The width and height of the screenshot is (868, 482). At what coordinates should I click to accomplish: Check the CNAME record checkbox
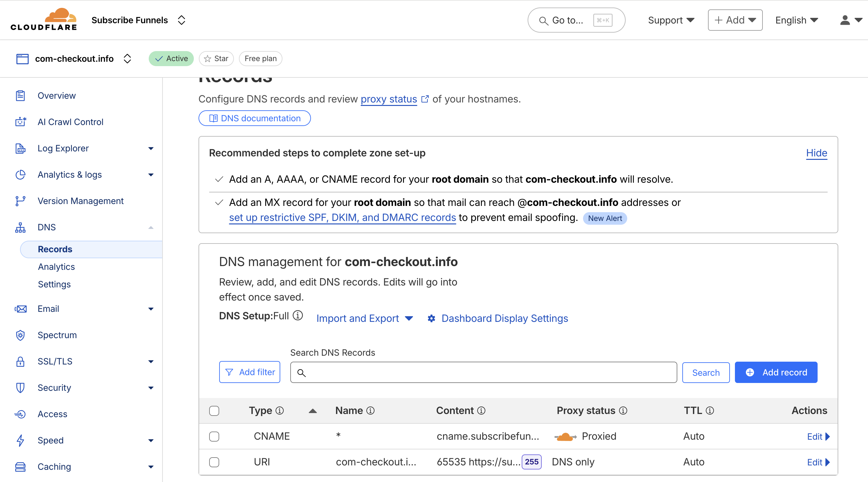click(214, 436)
